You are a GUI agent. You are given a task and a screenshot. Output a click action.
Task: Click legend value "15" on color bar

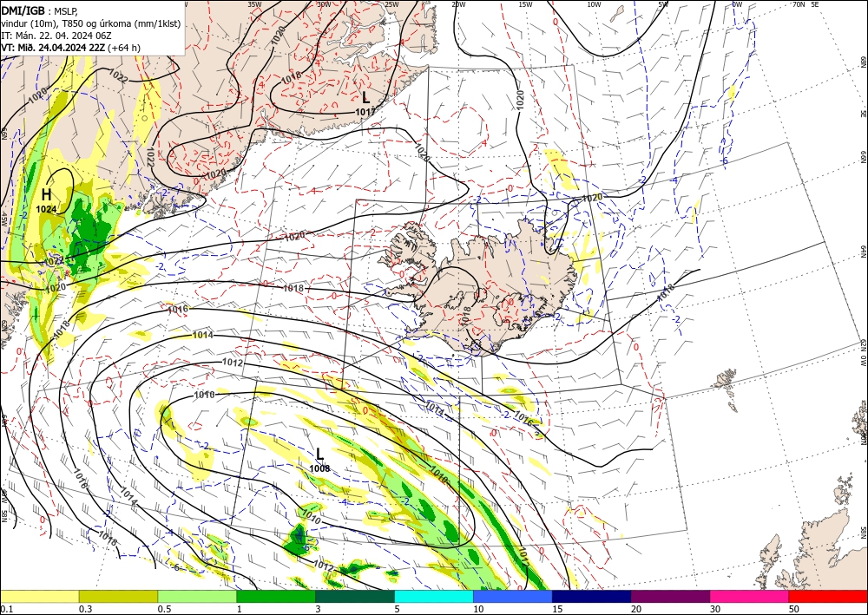click(557, 609)
